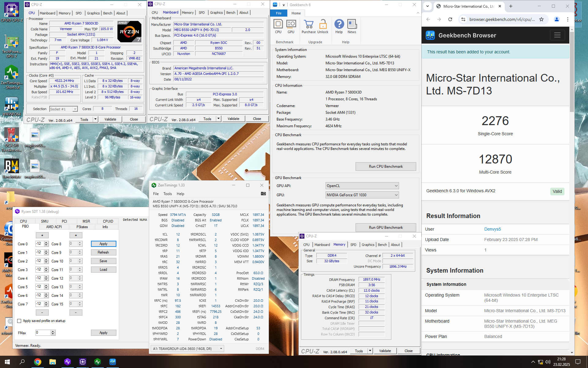This screenshot has width=588, height=368.
Task: Open the CPUID CPU-Z desktop shortcut
Action: click(x=12, y=12)
